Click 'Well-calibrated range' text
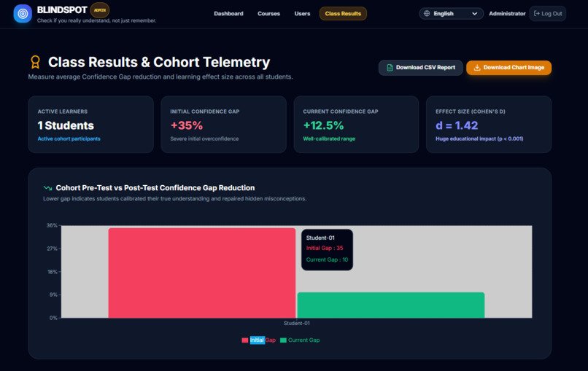 [329, 138]
